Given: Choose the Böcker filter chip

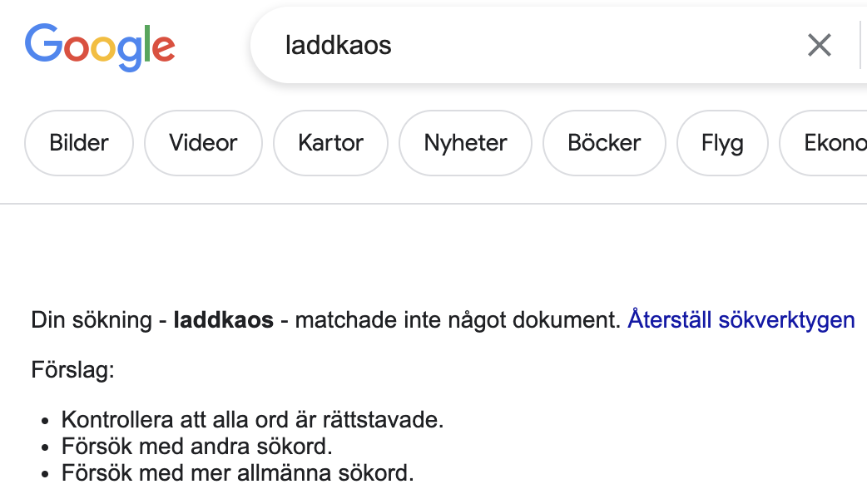Looking at the screenshot, I should click(x=604, y=143).
